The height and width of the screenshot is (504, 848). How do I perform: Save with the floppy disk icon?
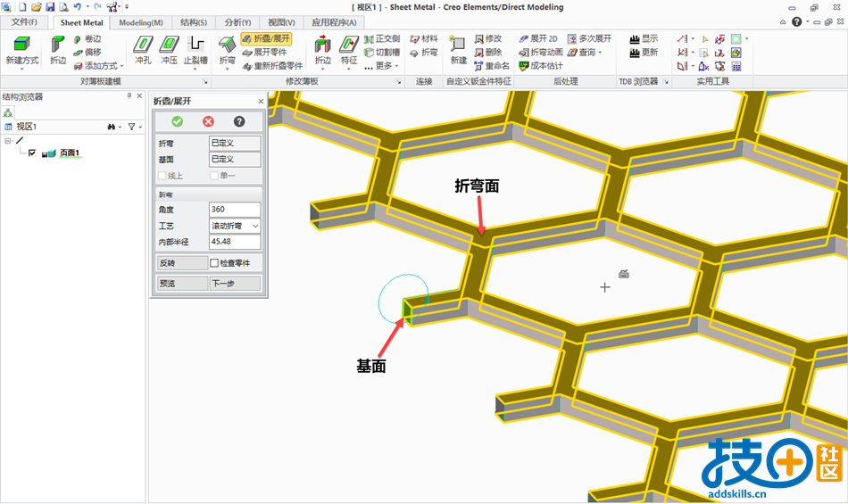[x=50, y=7]
